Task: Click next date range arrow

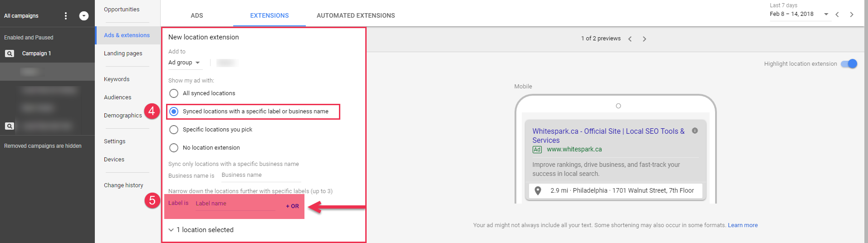Action: coord(852,15)
